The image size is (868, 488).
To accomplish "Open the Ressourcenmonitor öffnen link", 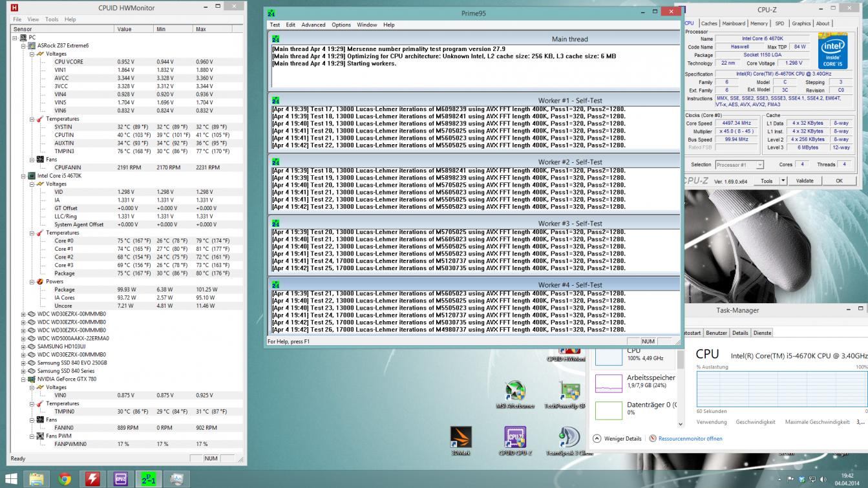I will (686, 438).
